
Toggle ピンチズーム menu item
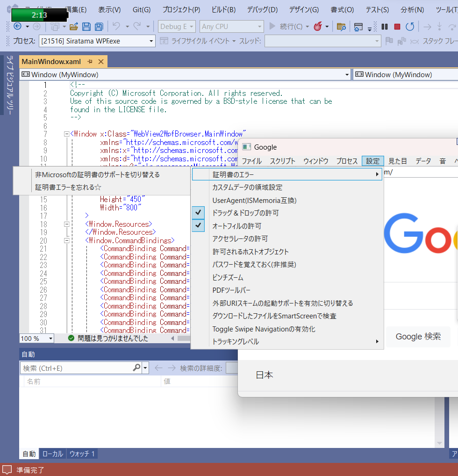coord(287,277)
